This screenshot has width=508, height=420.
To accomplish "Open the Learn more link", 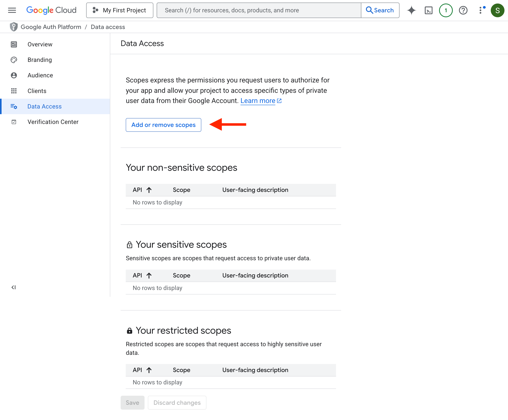I will point(258,101).
